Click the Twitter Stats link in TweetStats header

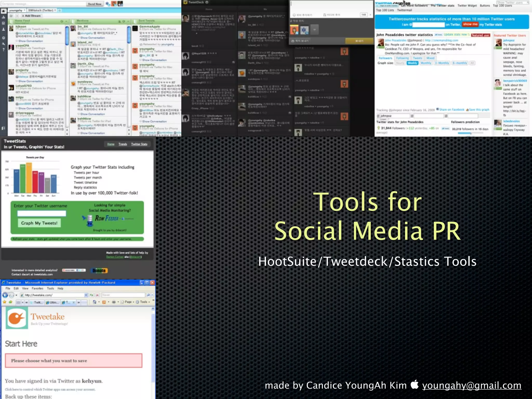pos(139,144)
